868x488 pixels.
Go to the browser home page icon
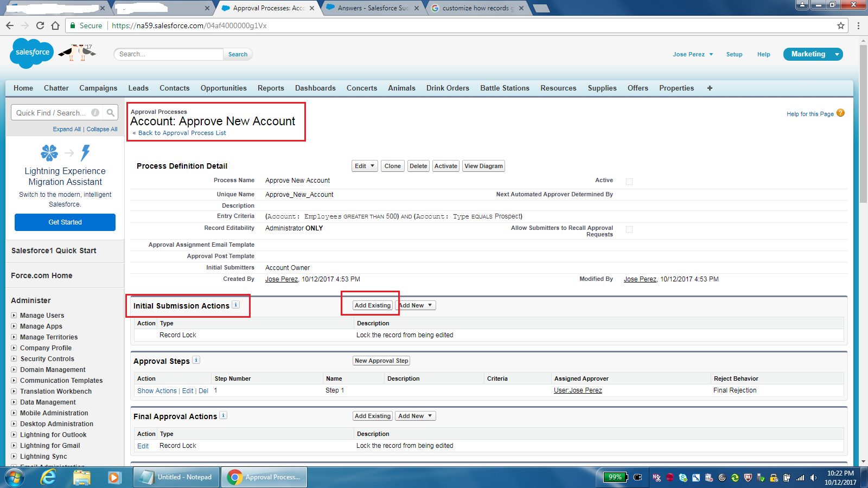(55, 25)
